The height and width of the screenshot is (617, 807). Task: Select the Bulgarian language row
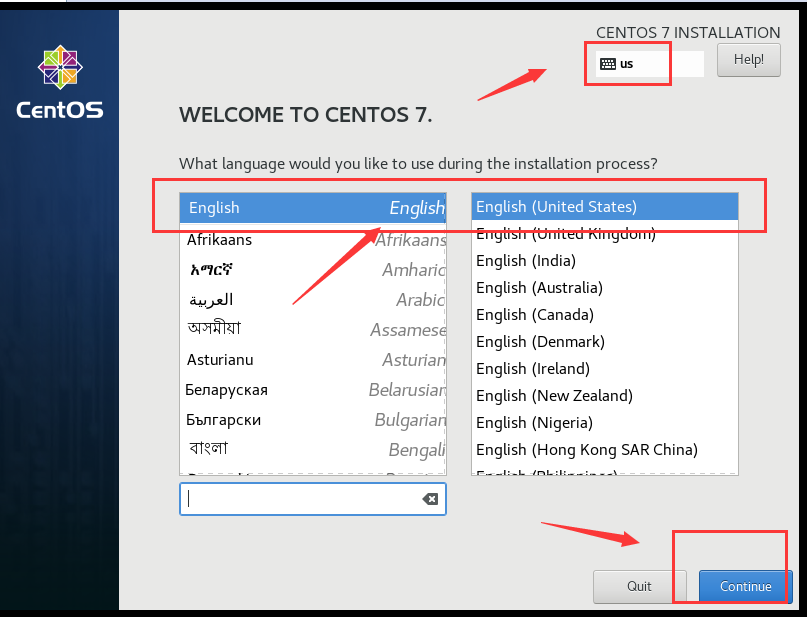pyautogui.click(x=313, y=420)
